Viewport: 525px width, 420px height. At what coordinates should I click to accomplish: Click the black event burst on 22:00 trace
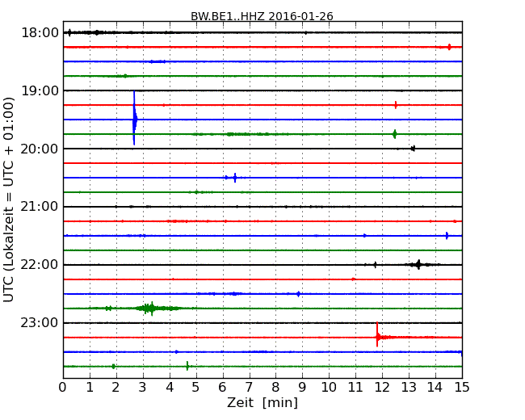point(418,265)
